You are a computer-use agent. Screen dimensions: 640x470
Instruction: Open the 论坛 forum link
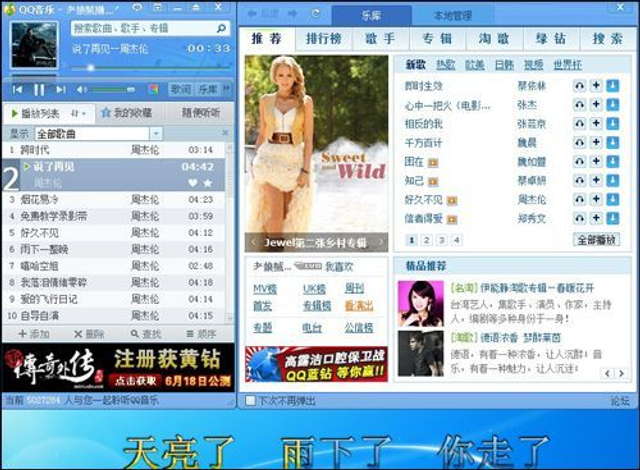[620, 401]
